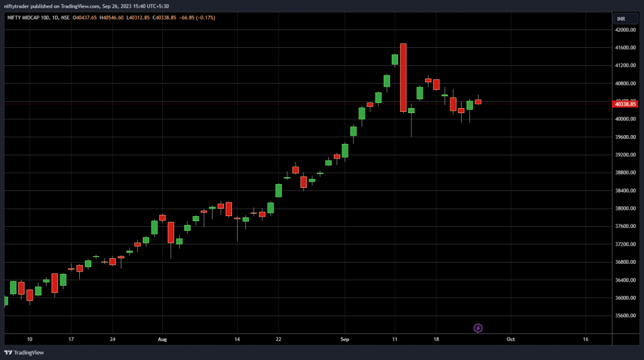Click the Aug label on time axis

[x=163, y=339]
